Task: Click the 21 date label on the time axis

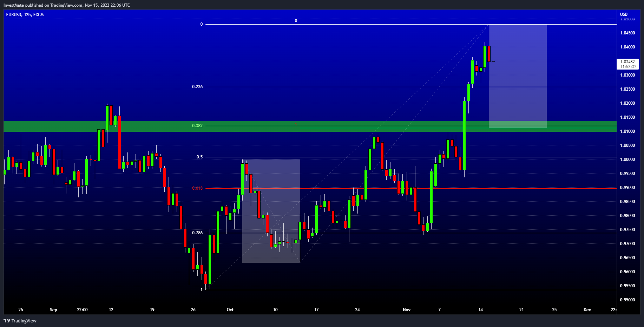Action: click(x=522, y=310)
